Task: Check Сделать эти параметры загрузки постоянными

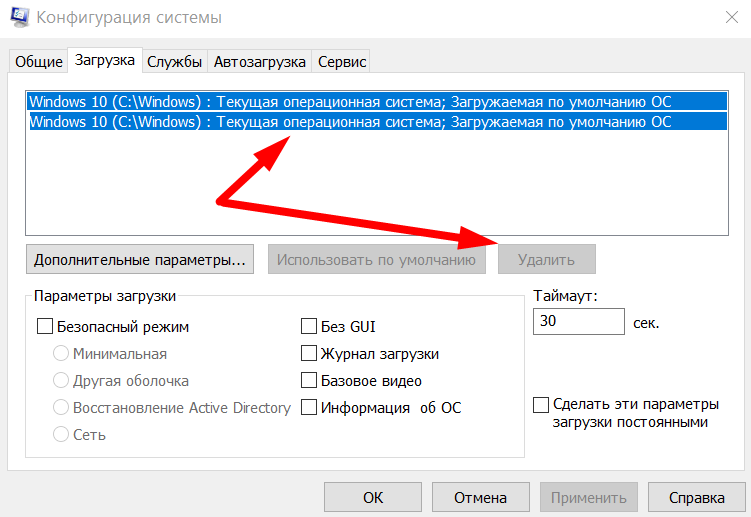Action: pyautogui.click(x=541, y=404)
